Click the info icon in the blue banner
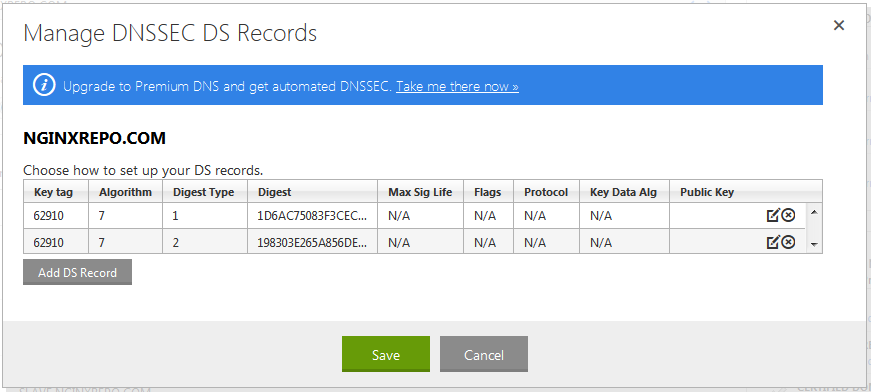871x392 pixels. click(44, 86)
